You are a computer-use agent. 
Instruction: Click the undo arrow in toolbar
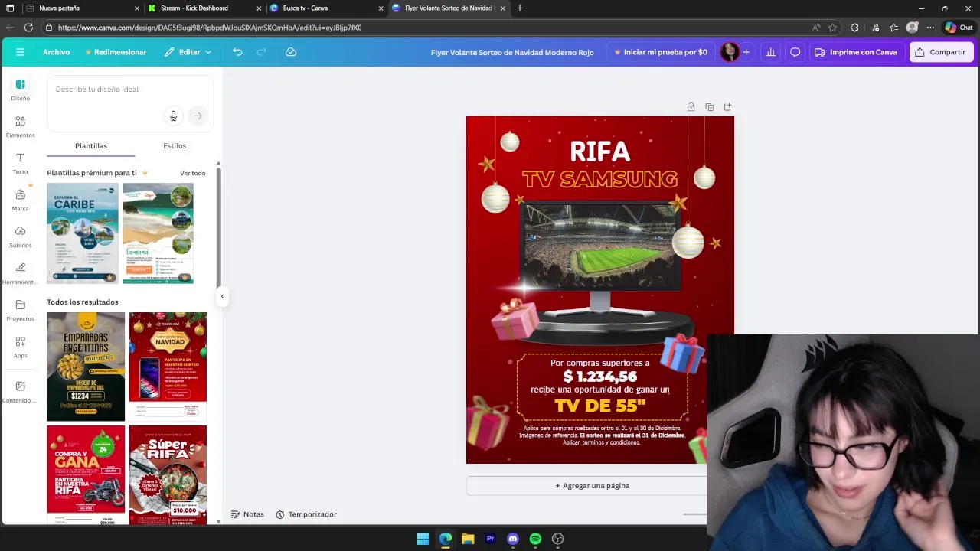[237, 52]
